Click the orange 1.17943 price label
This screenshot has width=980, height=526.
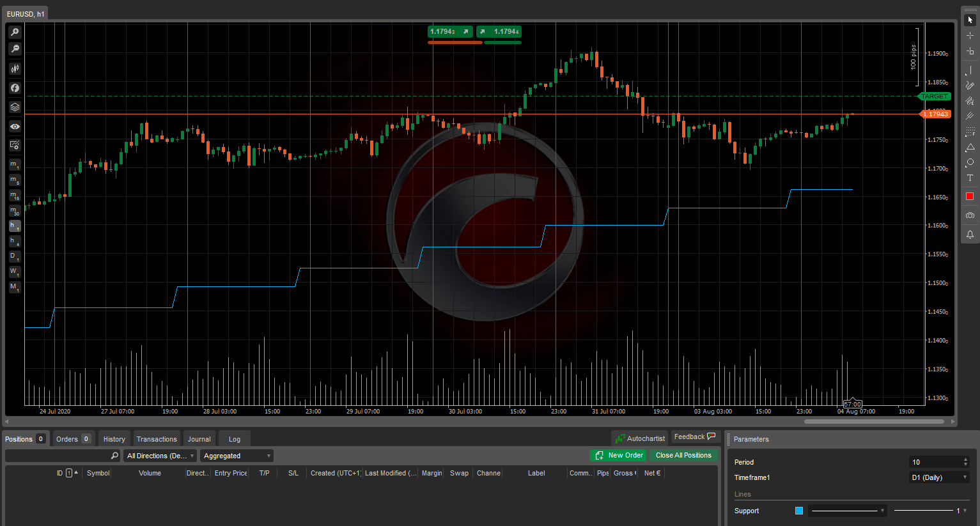935,114
